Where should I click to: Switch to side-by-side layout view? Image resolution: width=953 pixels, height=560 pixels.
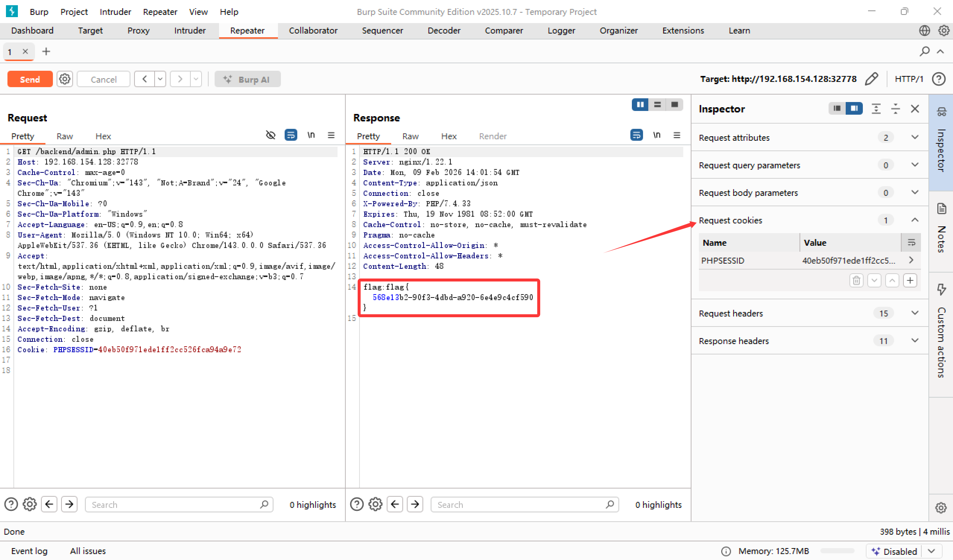point(640,105)
